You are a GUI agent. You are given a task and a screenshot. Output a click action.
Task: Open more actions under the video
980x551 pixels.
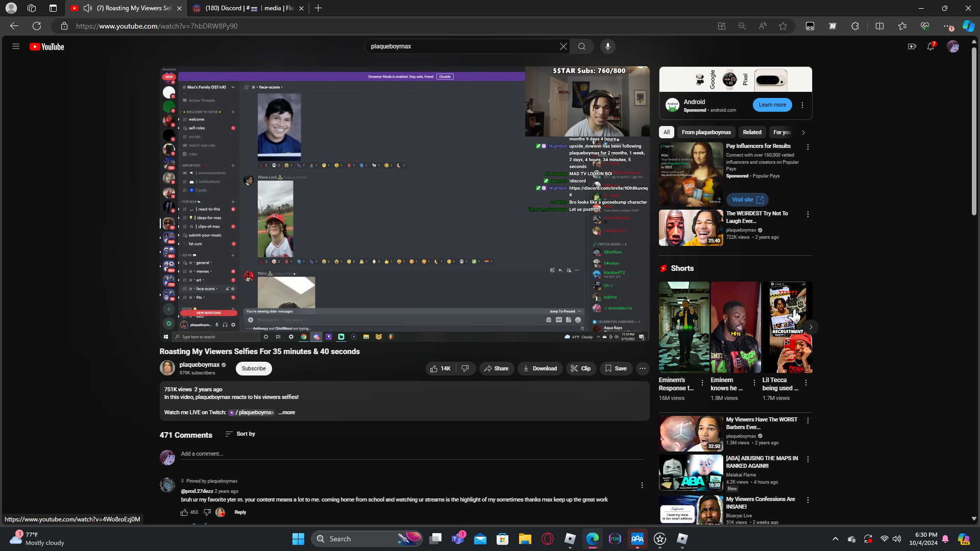(x=643, y=368)
